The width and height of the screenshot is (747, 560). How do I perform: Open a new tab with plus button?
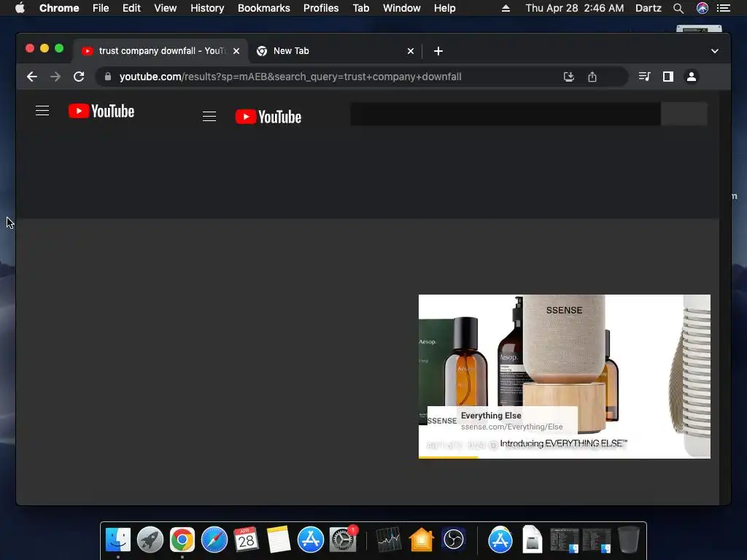(x=438, y=51)
